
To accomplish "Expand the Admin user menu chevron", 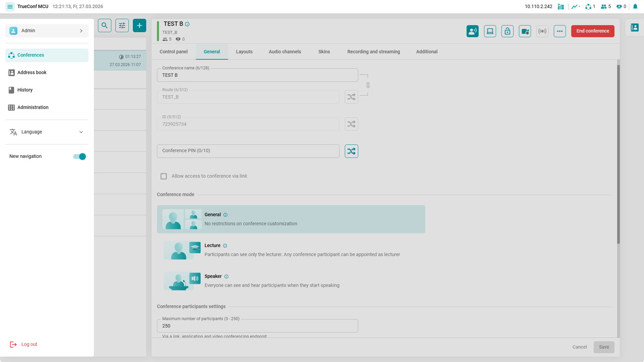I will tap(81, 31).
